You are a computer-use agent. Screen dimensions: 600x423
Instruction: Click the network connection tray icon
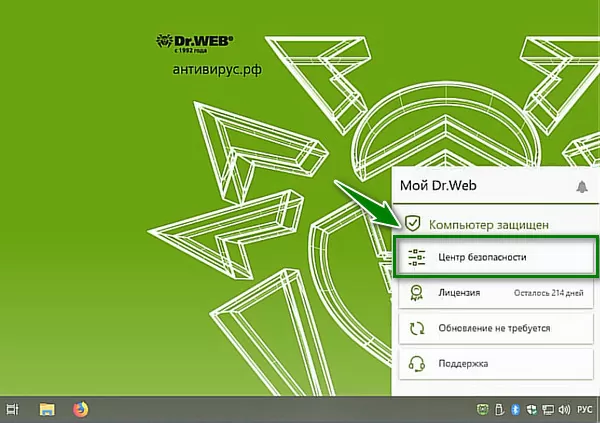click(546, 410)
